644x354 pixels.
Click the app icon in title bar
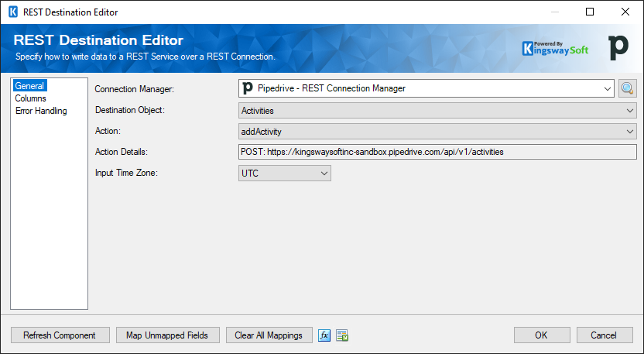[x=12, y=12]
